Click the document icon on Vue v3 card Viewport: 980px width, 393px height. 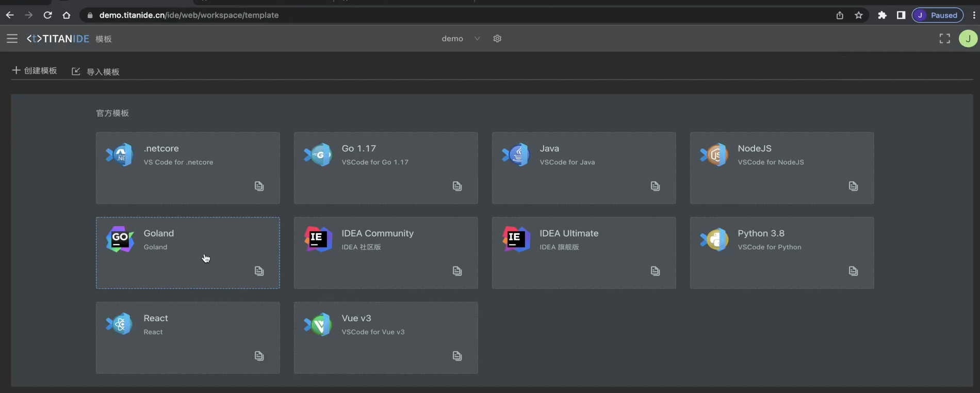pos(457,356)
